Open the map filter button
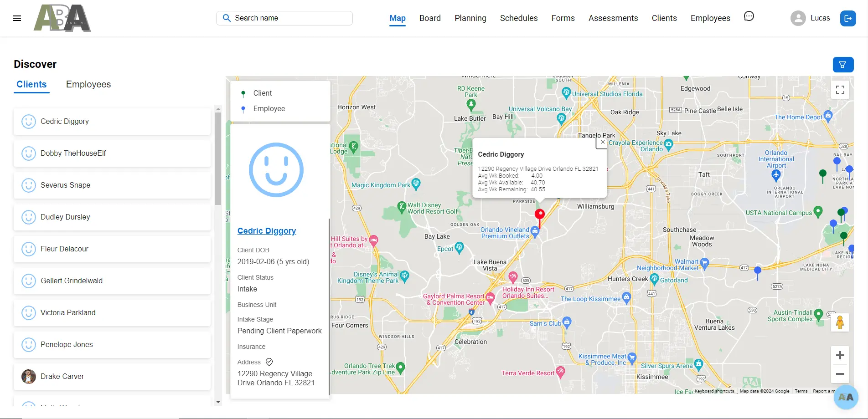 (x=843, y=65)
